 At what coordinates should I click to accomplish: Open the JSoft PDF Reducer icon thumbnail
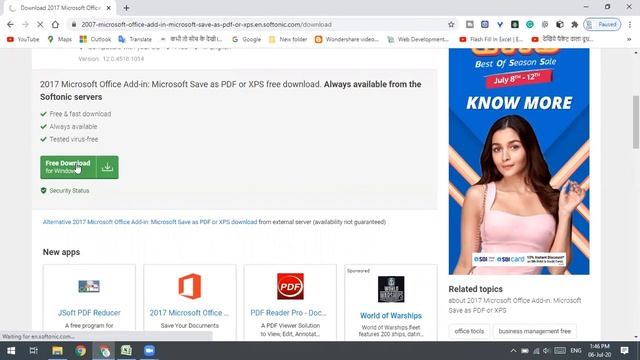[x=89, y=286]
